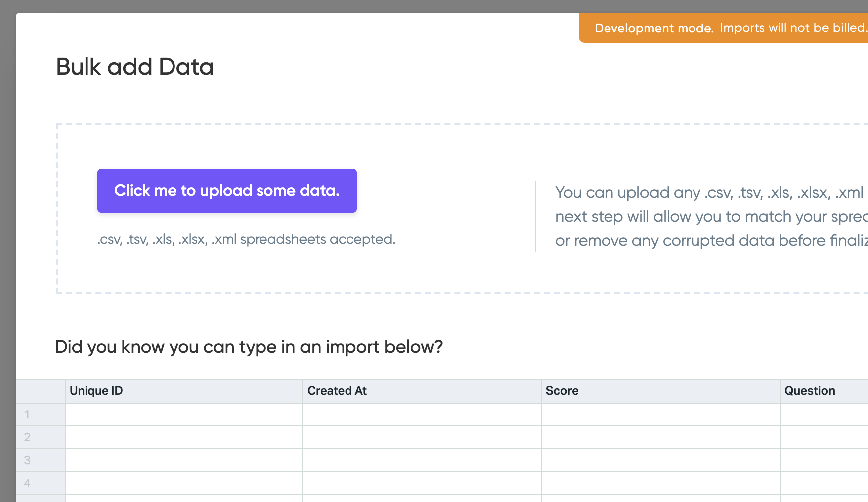This screenshot has height=502, width=868.
Task: Select row number 3 header
Action: click(40, 460)
